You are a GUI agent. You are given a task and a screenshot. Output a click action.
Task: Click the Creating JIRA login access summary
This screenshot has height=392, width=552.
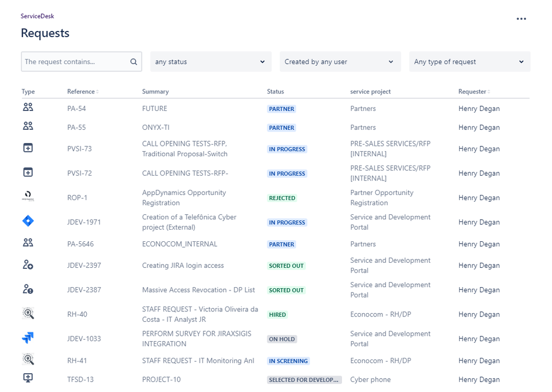(183, 266)
